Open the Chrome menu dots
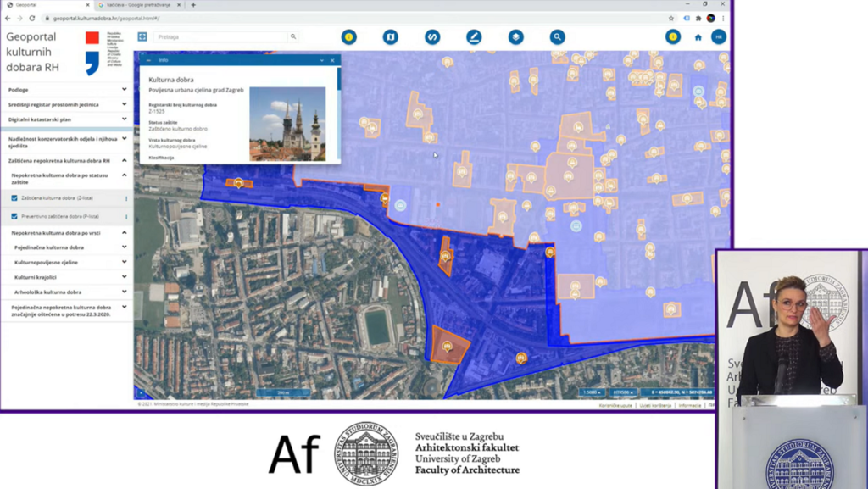868x489 pixels. pos(723,19)
